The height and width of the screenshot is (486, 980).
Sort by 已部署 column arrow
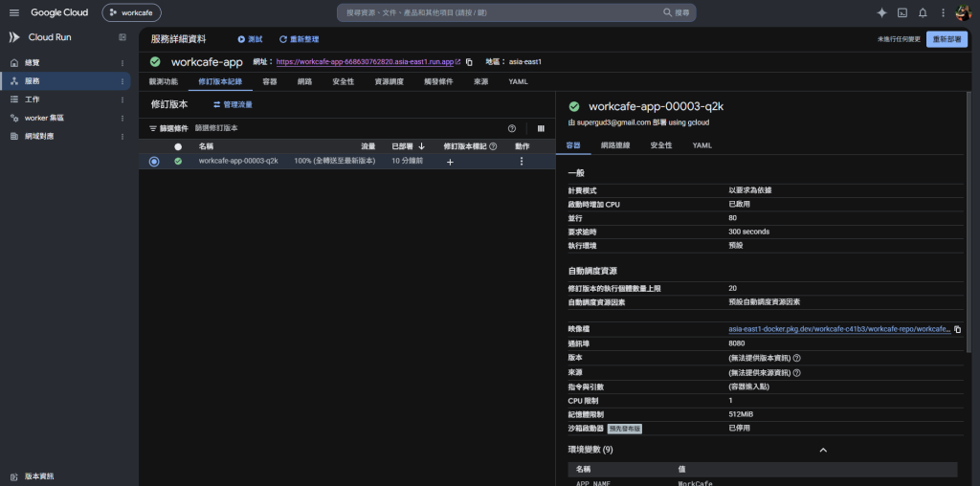422,146
